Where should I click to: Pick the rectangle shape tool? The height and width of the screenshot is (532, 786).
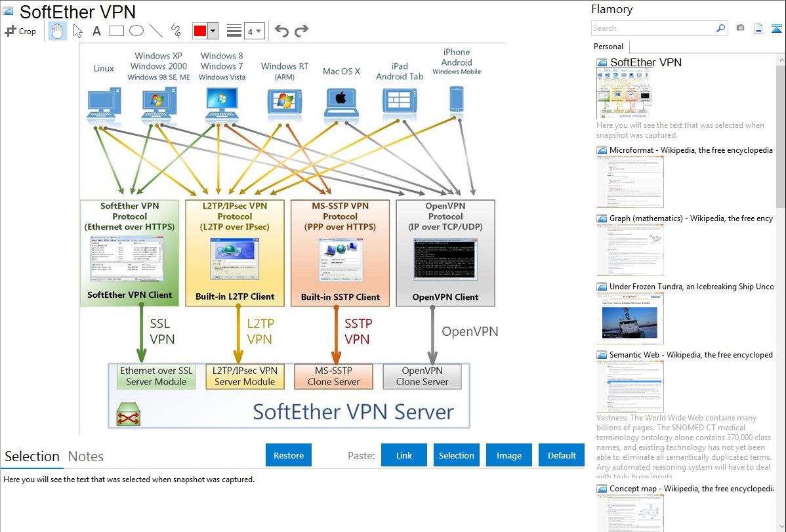[x=116, y=31]
